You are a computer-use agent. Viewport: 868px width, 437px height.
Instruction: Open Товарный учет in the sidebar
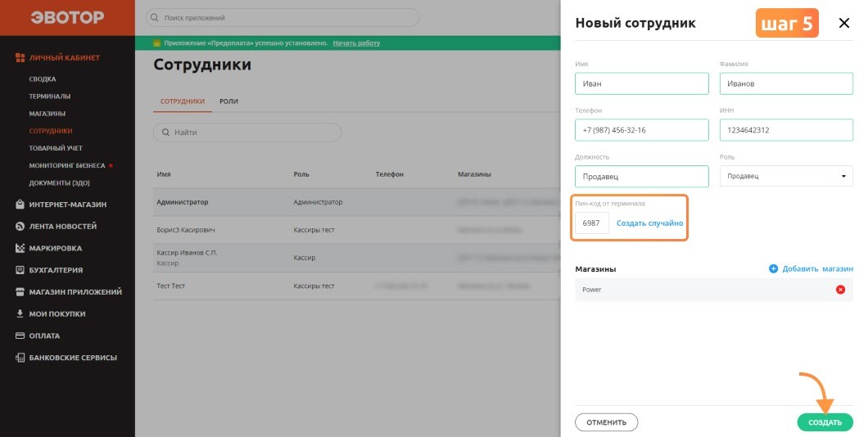(56, 148)
